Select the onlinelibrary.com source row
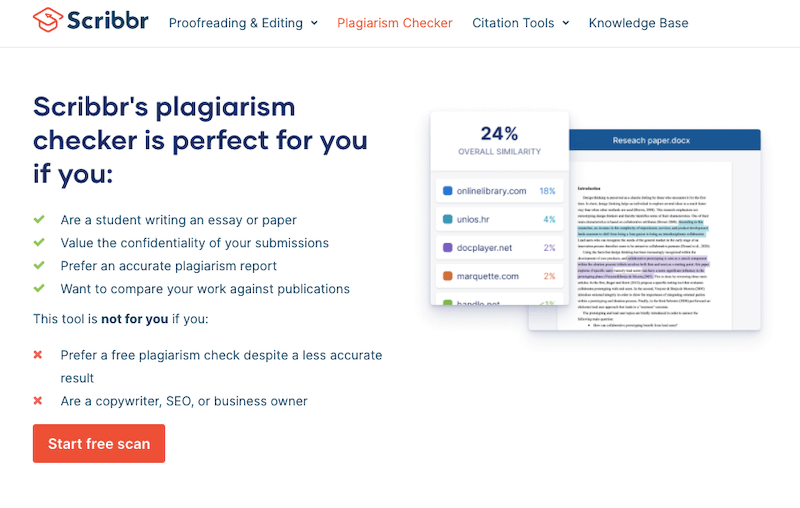This screenshot has width=800, height=508. (499, 191)
